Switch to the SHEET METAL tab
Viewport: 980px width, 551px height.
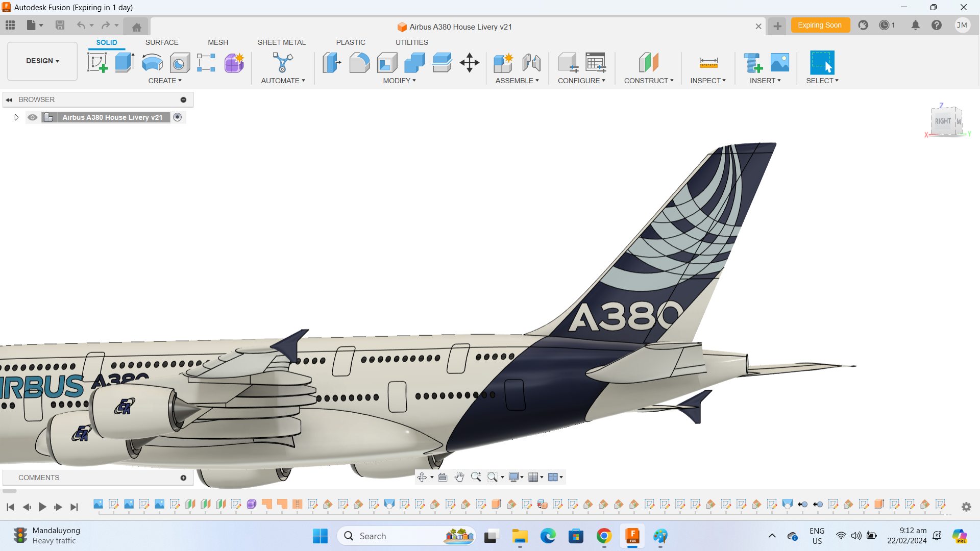point(282,42)
